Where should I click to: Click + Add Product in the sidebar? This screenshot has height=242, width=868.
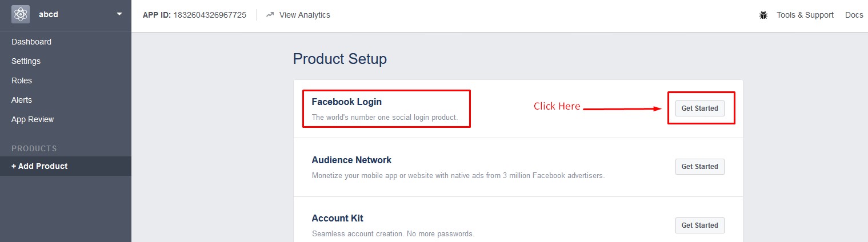[x=39, y=166]
